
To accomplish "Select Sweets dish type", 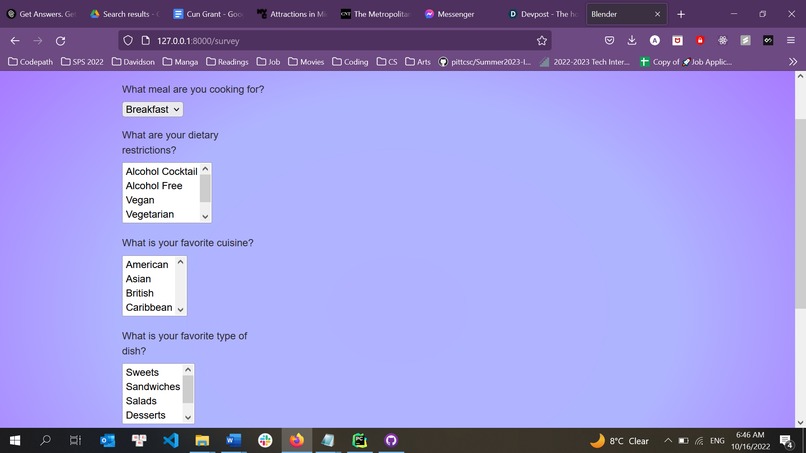I will (153, 372).
